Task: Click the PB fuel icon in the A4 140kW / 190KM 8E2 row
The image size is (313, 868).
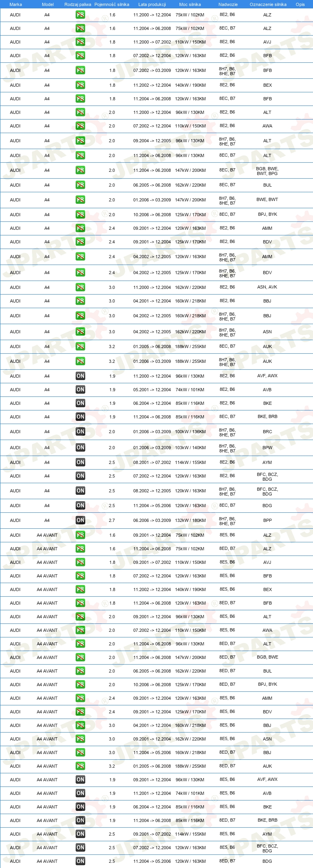Action: pyautogui.click(x=80, y=85)
